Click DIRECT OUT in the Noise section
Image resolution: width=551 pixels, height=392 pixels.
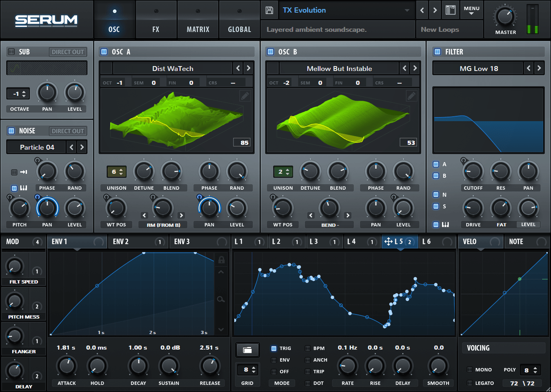click(68, 131)
